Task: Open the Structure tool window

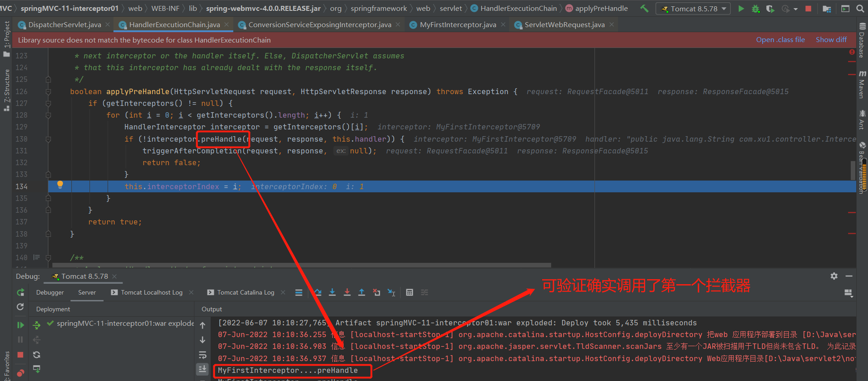Action: 6,90
